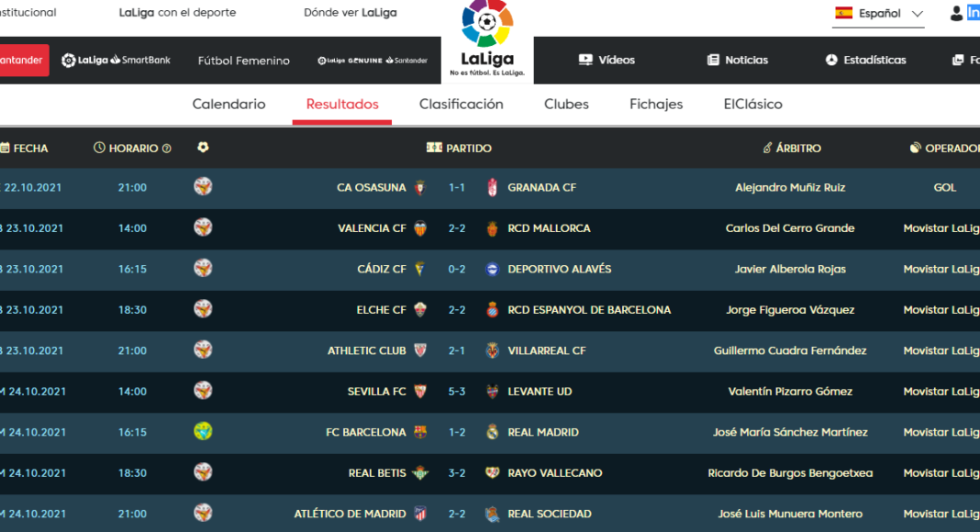The image size is (980, 532).
Task: Open the Fichajes tab
Action: point(656,105)
